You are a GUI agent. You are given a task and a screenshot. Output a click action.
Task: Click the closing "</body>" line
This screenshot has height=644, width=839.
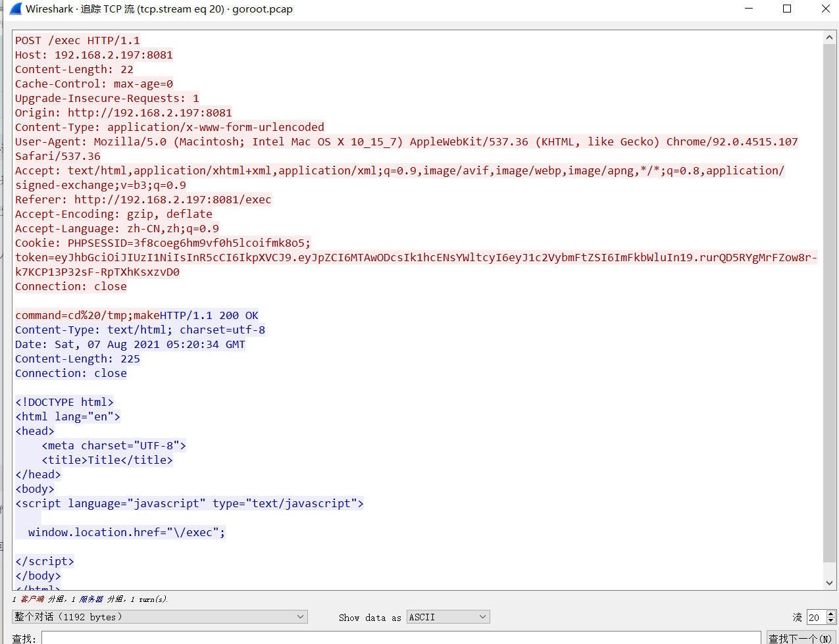coord(38,576)
